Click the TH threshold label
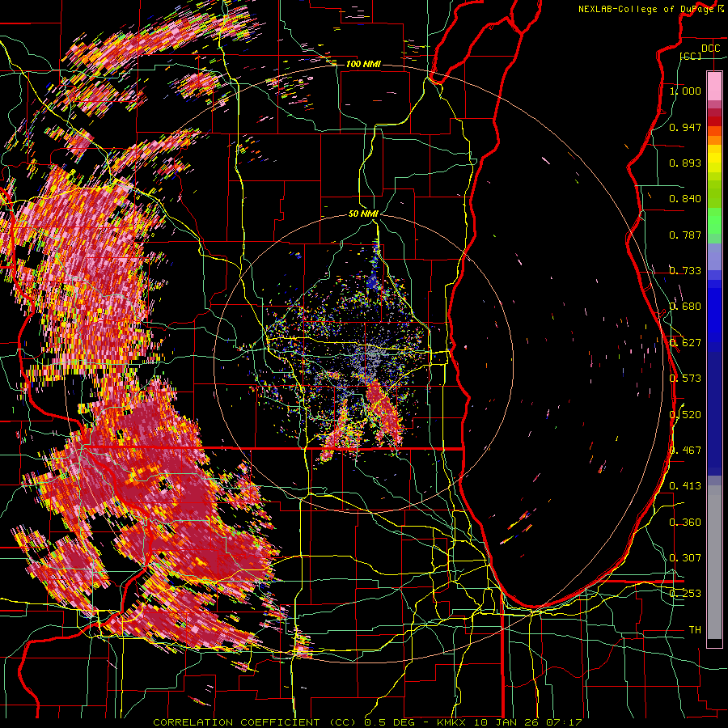The height and width of the screenshot is (728, 728). coord(695,630)
